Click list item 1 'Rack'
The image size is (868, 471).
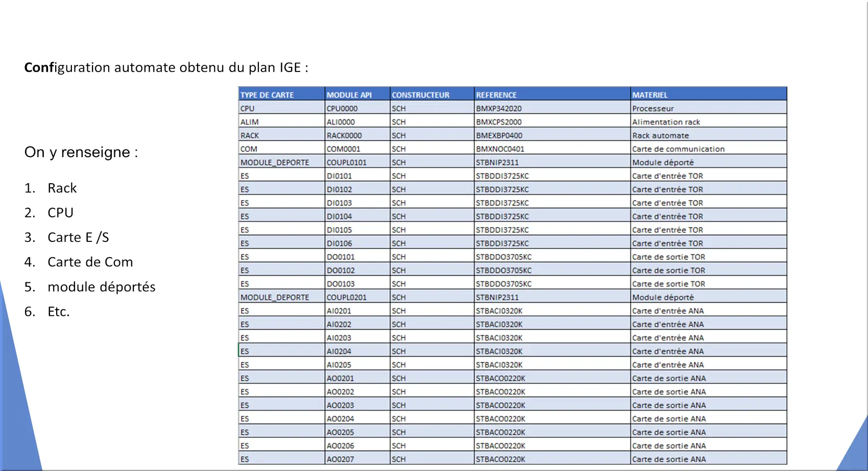62,188
